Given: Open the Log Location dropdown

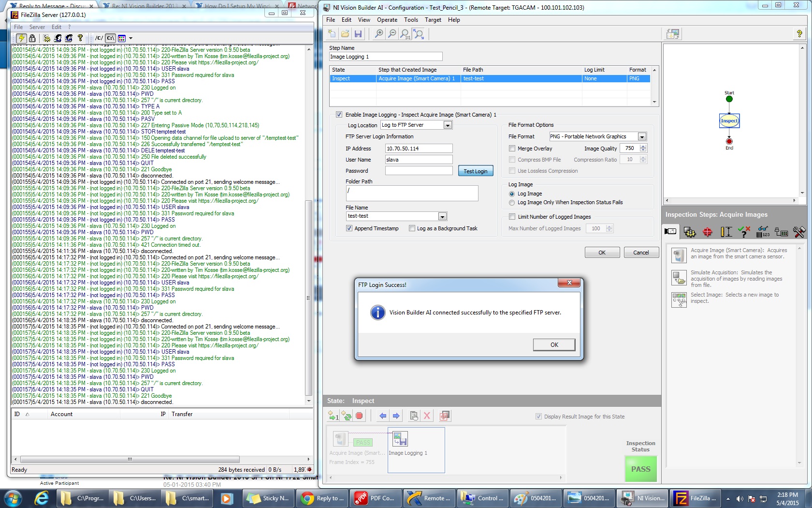Looking at the screenshot, I should tap(448, 125).
